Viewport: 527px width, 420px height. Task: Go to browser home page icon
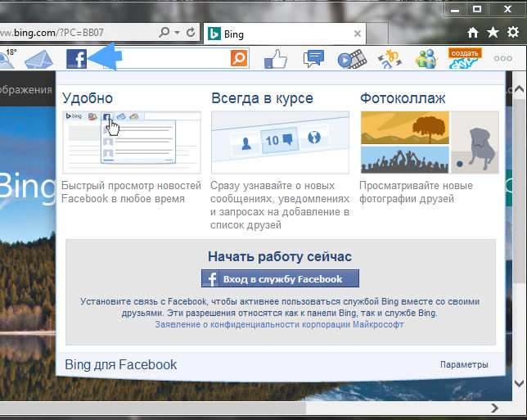point(473,33)
